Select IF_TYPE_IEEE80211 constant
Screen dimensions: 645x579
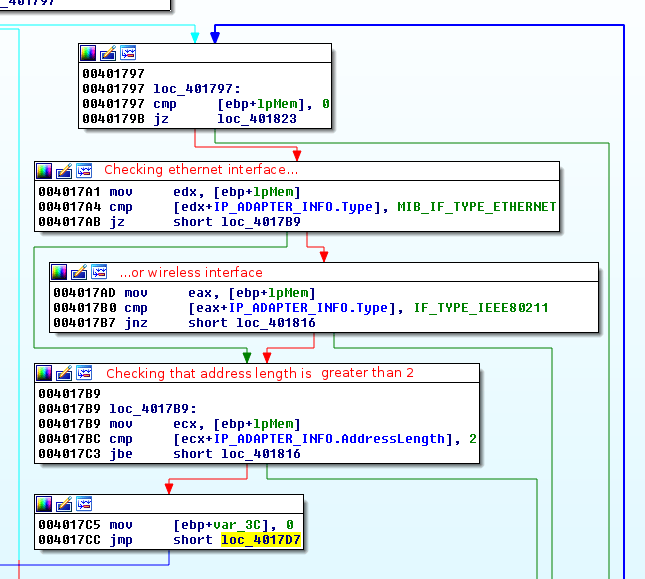coord(481,307)
